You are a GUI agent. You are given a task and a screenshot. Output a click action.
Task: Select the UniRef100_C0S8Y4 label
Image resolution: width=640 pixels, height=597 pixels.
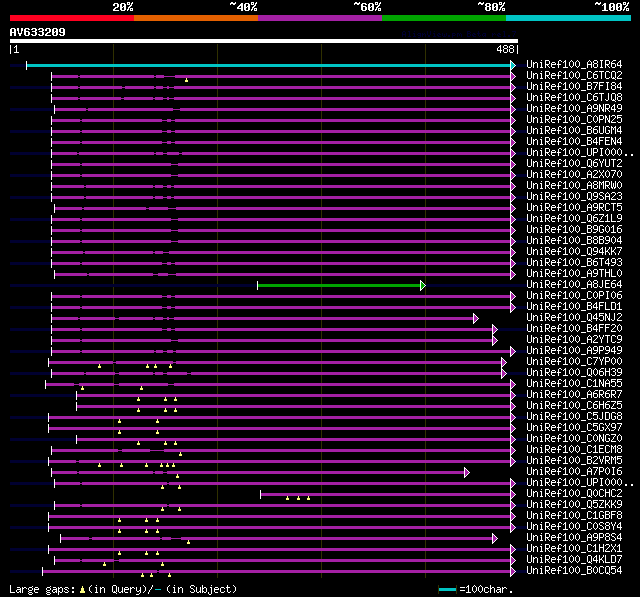click(574, 527)
